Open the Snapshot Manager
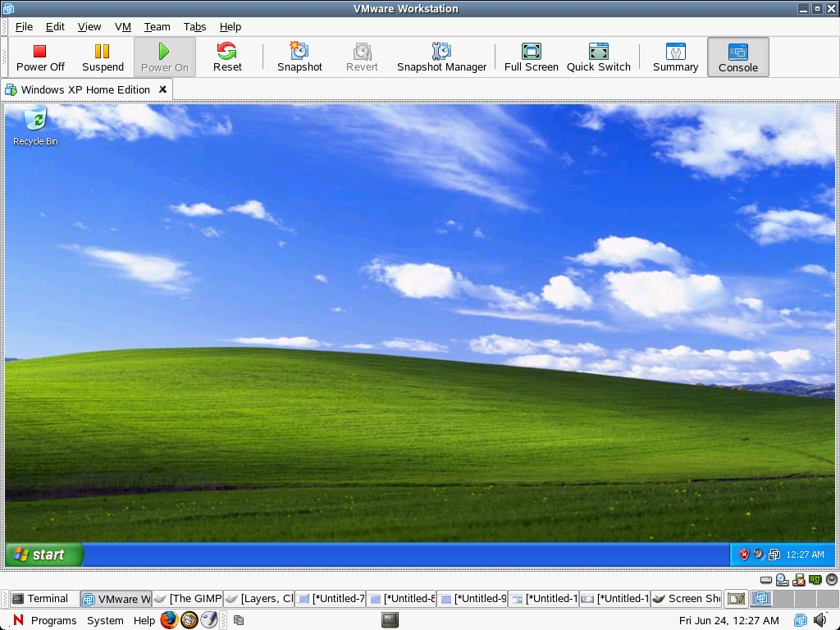 click(441, 57)
